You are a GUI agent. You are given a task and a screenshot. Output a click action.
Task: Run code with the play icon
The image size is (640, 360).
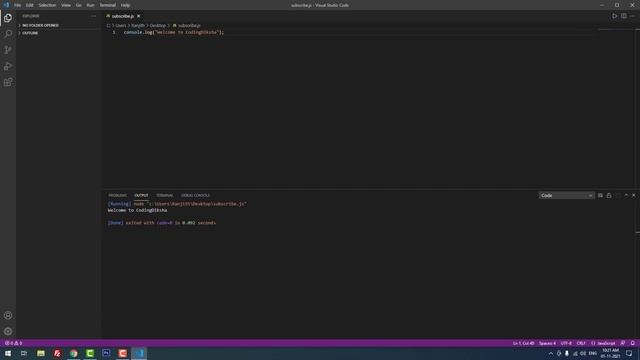[614, 16]
